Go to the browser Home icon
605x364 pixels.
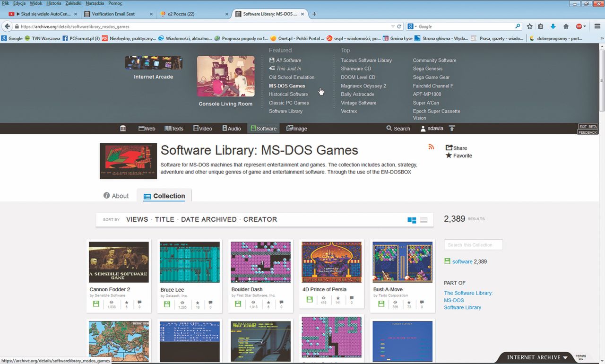[566, 26]
